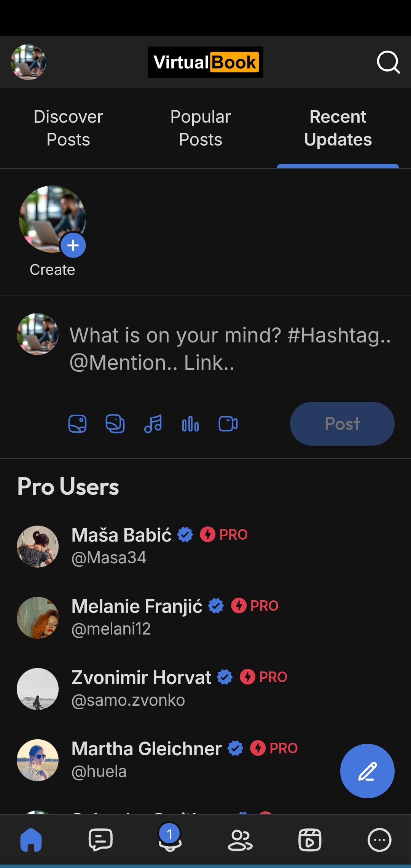
Task: Select the Recent Updates tab
Action: (x=338, y=128)
